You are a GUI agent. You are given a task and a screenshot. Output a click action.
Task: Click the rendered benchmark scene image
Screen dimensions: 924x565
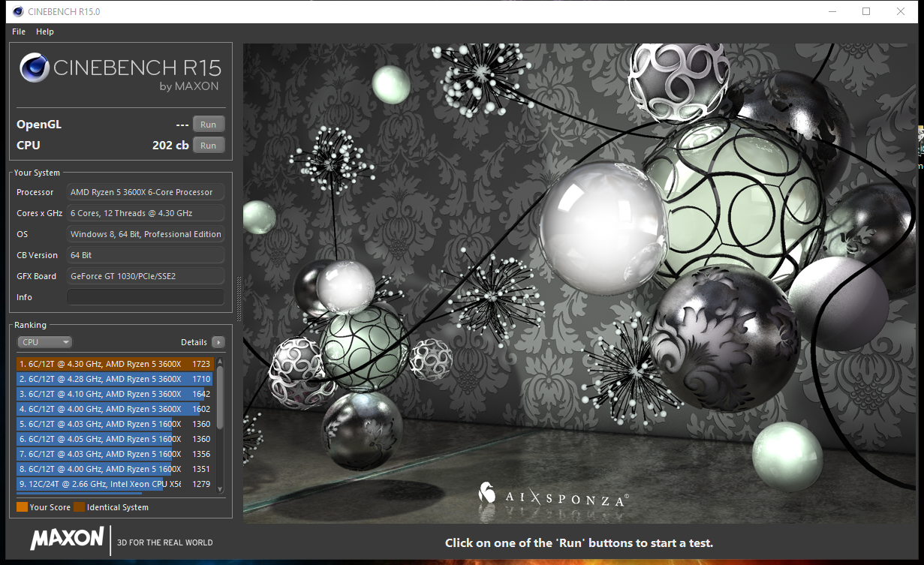(579, 283)
